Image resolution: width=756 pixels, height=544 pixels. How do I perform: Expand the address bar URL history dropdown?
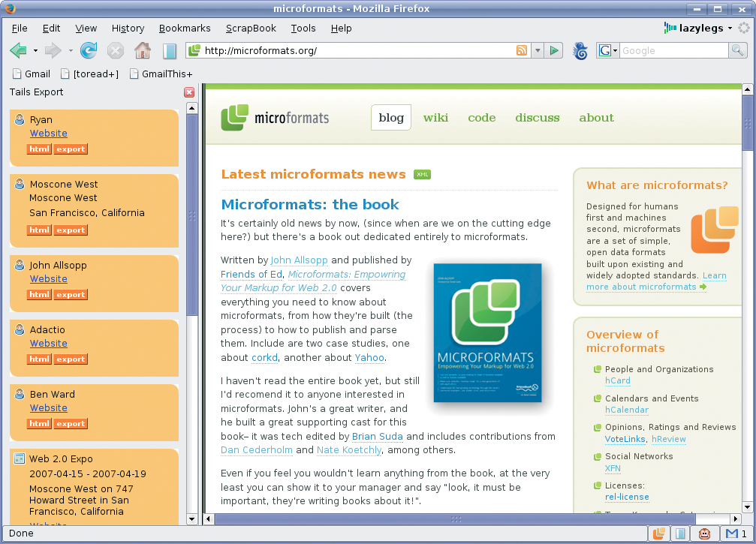(538, 50)
